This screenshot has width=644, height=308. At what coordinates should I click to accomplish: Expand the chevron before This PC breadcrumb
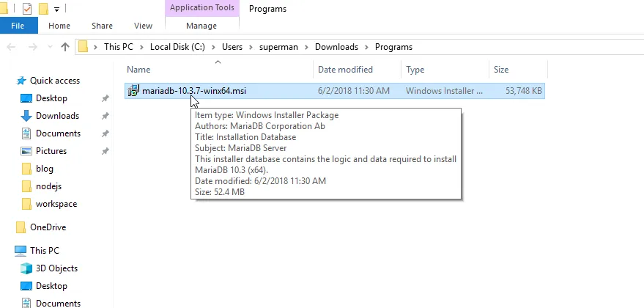click(x=96, y=47)
